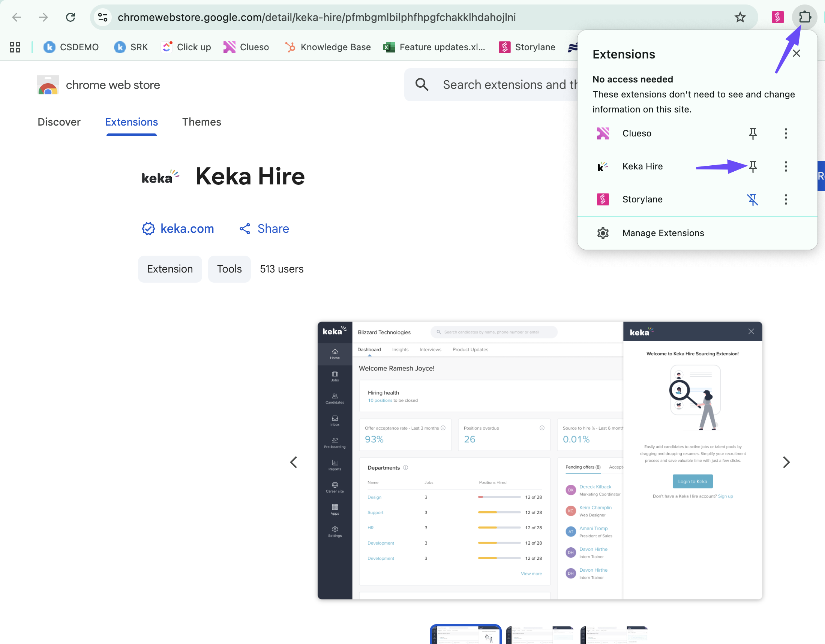Open the bookmarks apps grid icon
This screenshot has width=825, height=644.
tap(15, 47)
